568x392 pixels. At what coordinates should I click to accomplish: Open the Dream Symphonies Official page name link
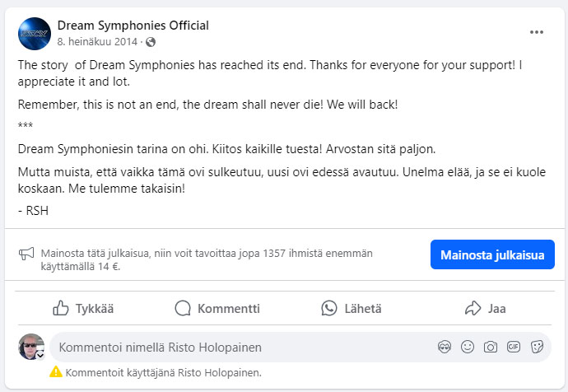click(133, 26)
